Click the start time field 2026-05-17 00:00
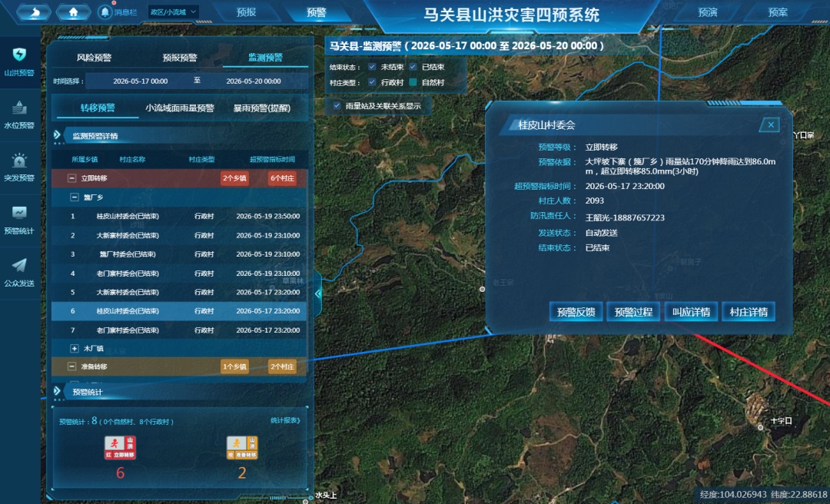The height and width of the screenshot is (504, 830). click(141, 81)
